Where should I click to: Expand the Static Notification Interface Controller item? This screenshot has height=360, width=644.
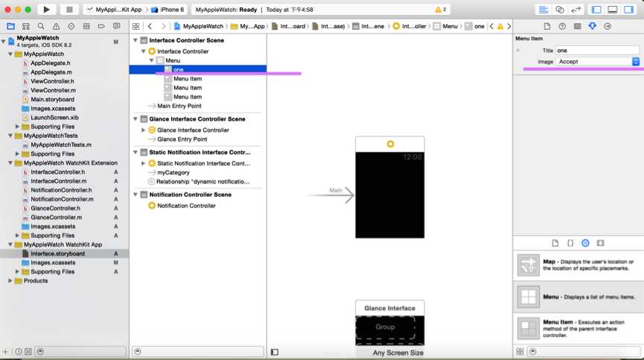tap(144, 163)
